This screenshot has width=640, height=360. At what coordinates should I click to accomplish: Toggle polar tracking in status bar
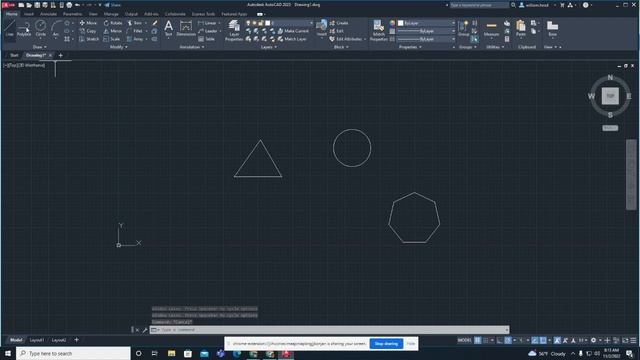point(508,340)
